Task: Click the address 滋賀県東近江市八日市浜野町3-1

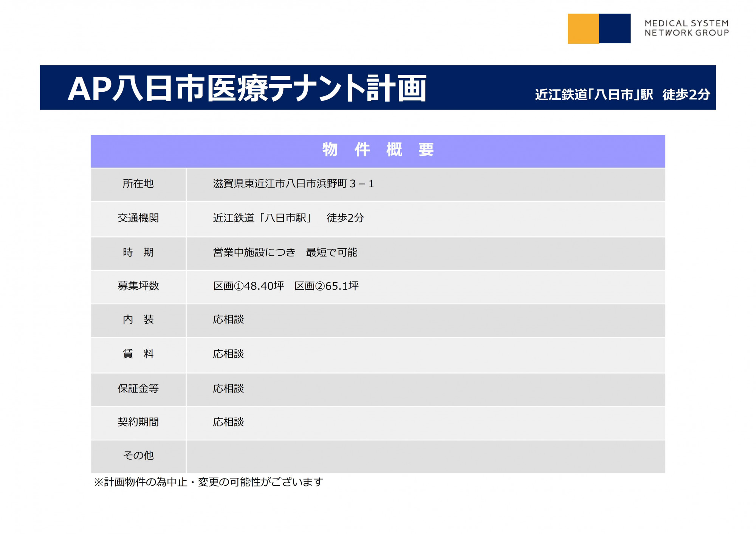Action: point(293,184)
